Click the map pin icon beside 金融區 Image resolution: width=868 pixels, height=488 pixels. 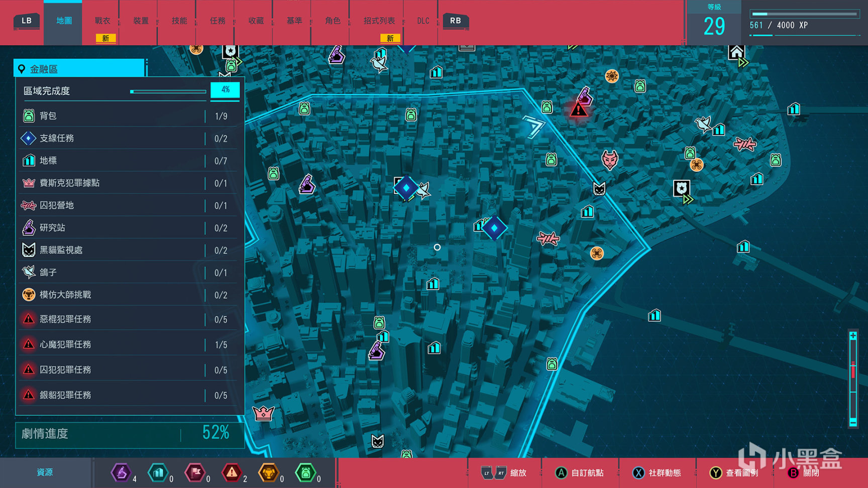22,69
